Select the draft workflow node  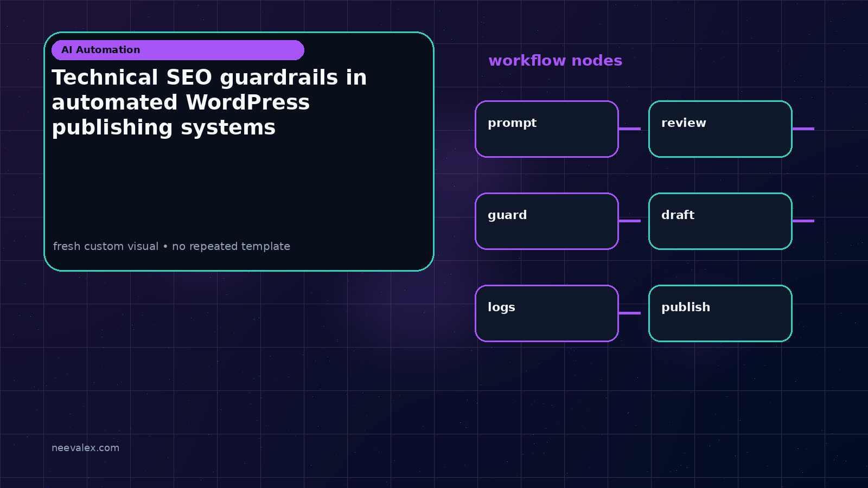[720, 221]
